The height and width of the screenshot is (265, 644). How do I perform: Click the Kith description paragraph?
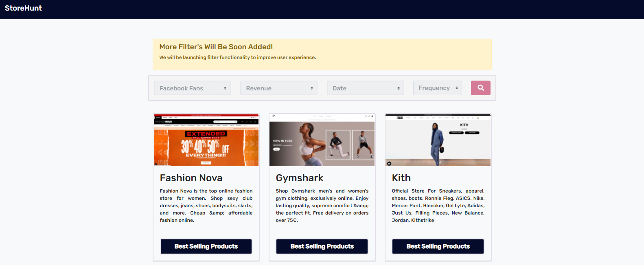pos(438,206)
